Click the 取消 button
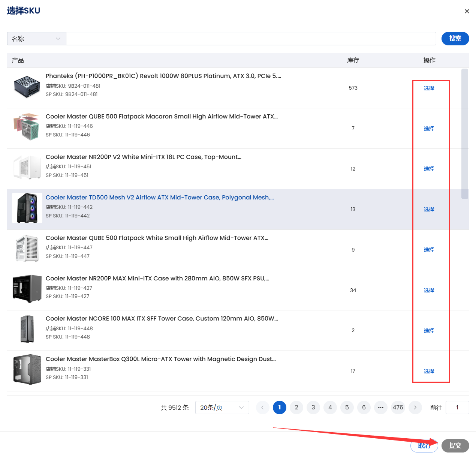476x454 pixels. [424, 446]
